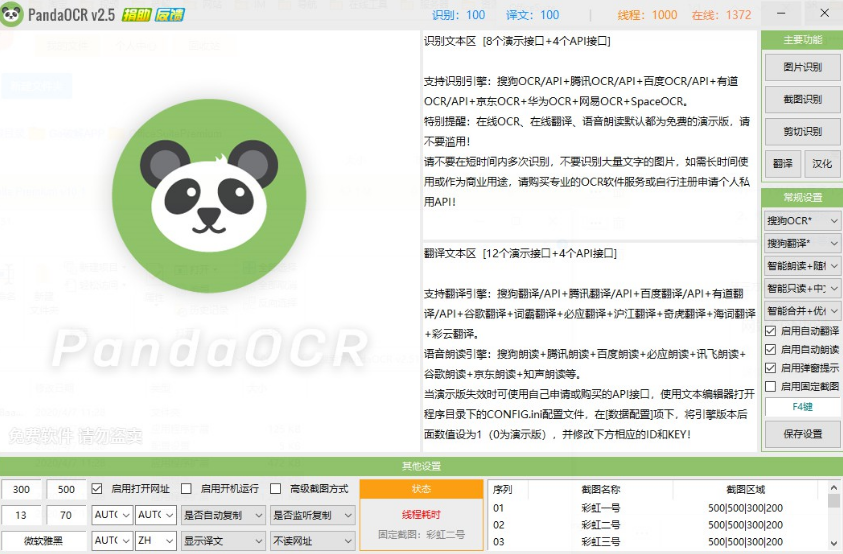Click the red 线程耗时 status text

tap(422, 515)
